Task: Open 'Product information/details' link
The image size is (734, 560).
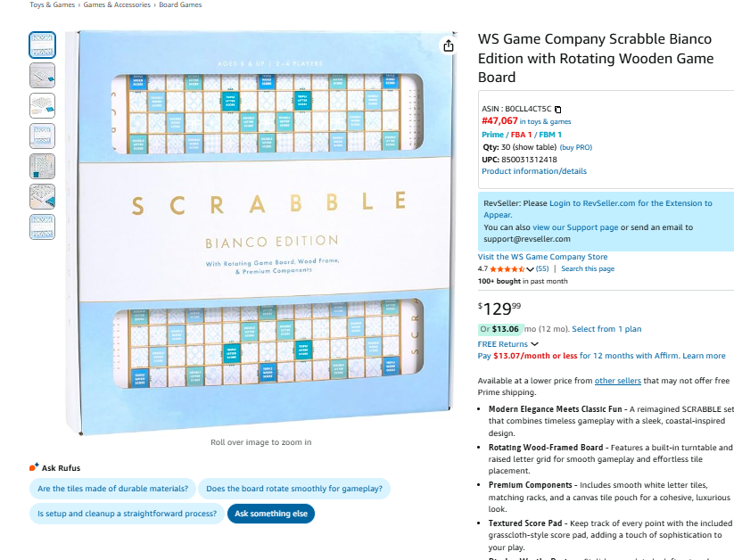Action: click(534, 171)
